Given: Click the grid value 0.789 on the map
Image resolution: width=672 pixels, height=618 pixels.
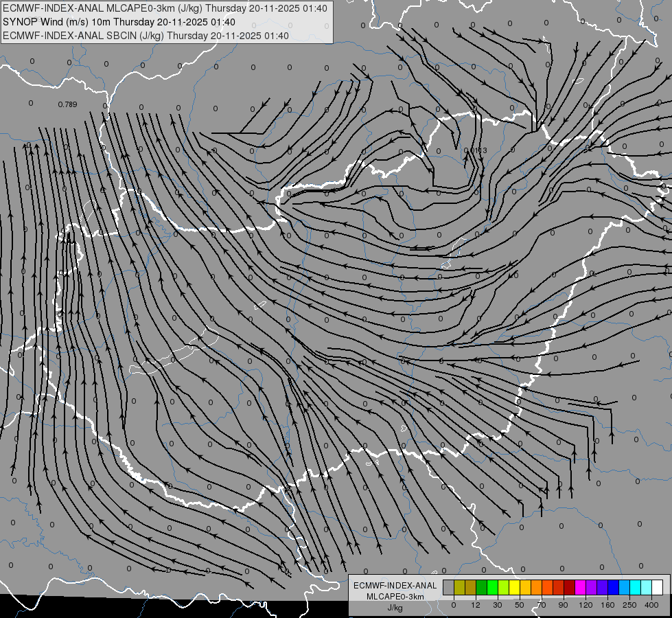Looking at the screenshot, I should coord(67,104).
